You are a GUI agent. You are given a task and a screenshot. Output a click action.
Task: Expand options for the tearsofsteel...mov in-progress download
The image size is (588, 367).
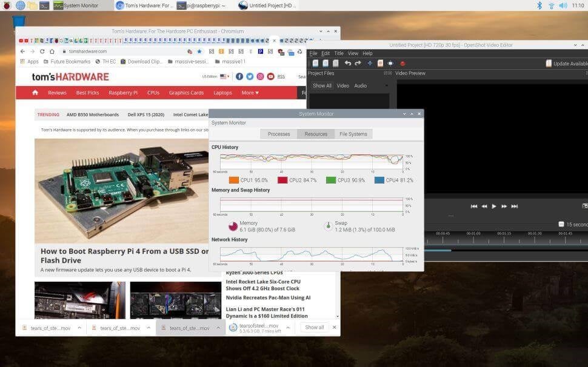[x=288, y=328]
